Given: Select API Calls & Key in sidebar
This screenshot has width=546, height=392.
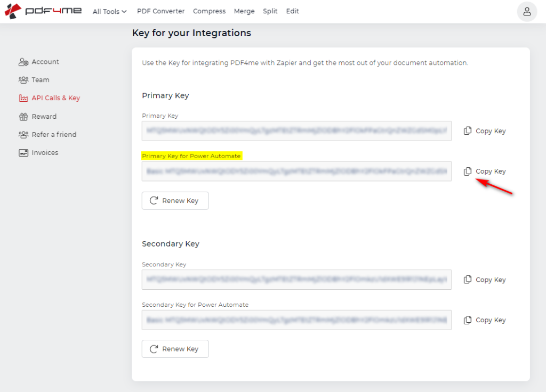Looking at the screenshot, I should [50, 98].
